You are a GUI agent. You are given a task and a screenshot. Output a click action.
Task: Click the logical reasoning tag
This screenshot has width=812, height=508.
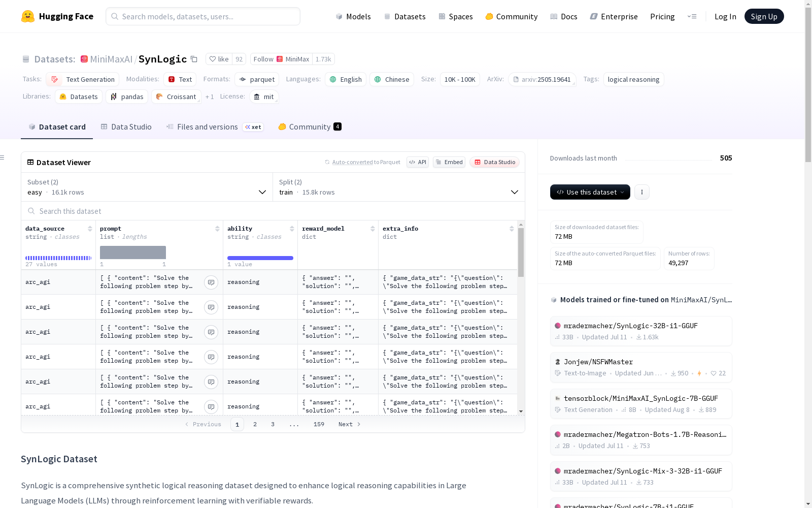(x=633, y=79)
